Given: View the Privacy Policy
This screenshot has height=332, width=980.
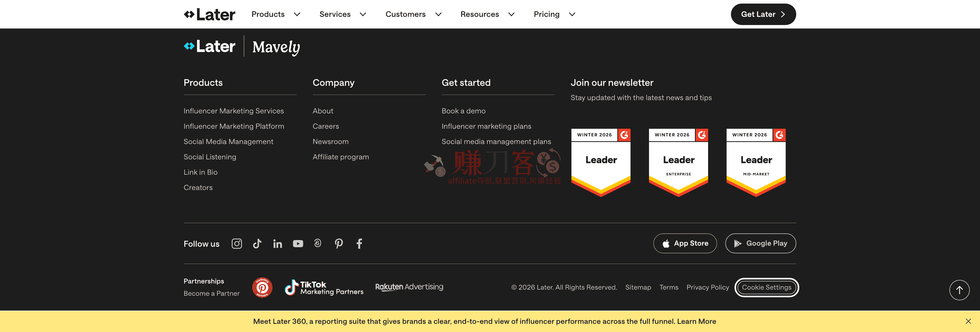Looking at the screenshot, I should (x=708, y=288).
